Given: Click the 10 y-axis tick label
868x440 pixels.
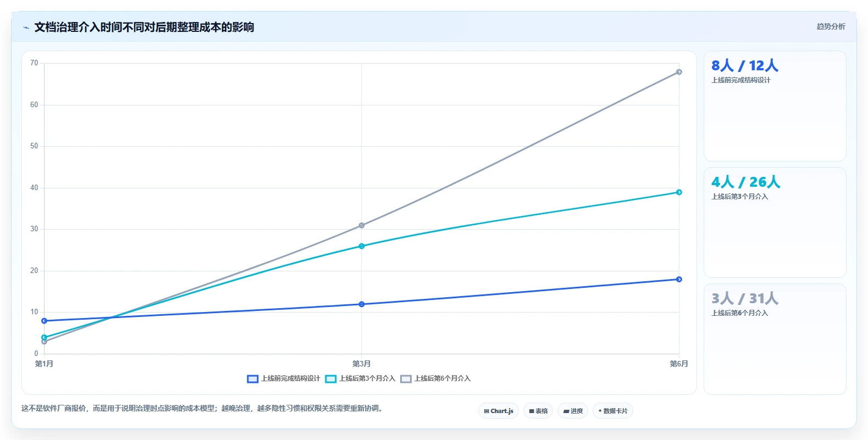Looking at the screenshot, I should 34,312.
